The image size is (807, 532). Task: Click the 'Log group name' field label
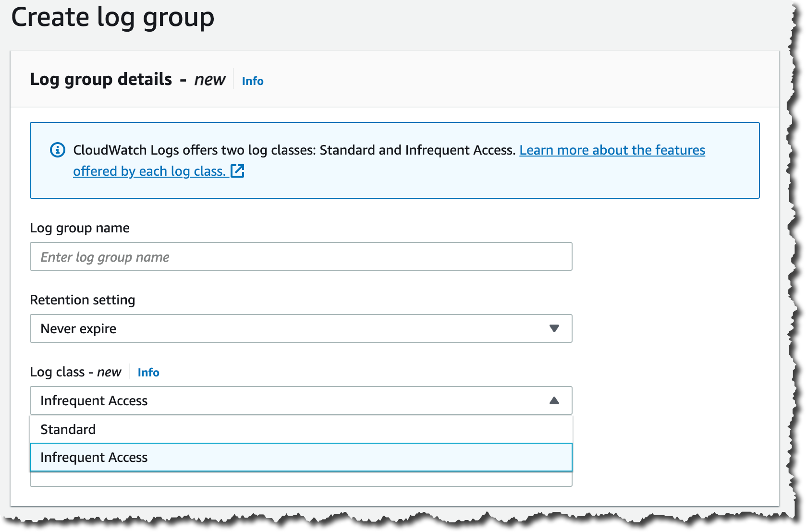pyautogui.click(x=80, y=228)
